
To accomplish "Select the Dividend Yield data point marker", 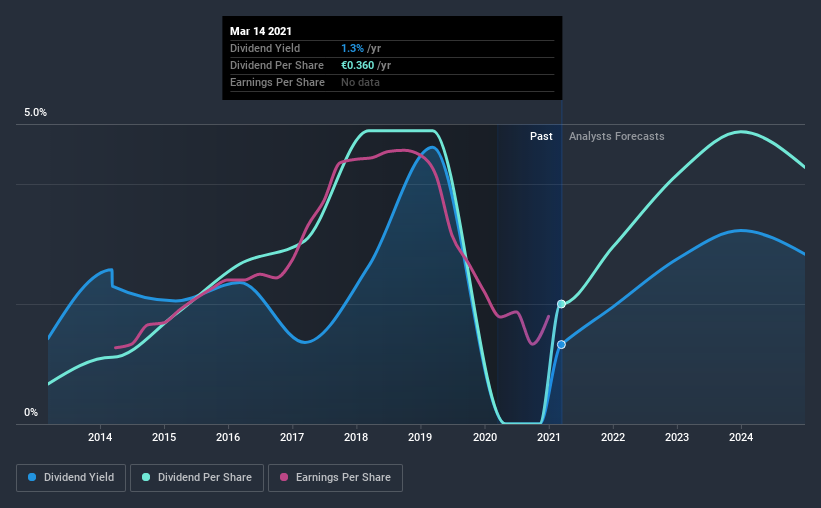I will tap(561, 345).
